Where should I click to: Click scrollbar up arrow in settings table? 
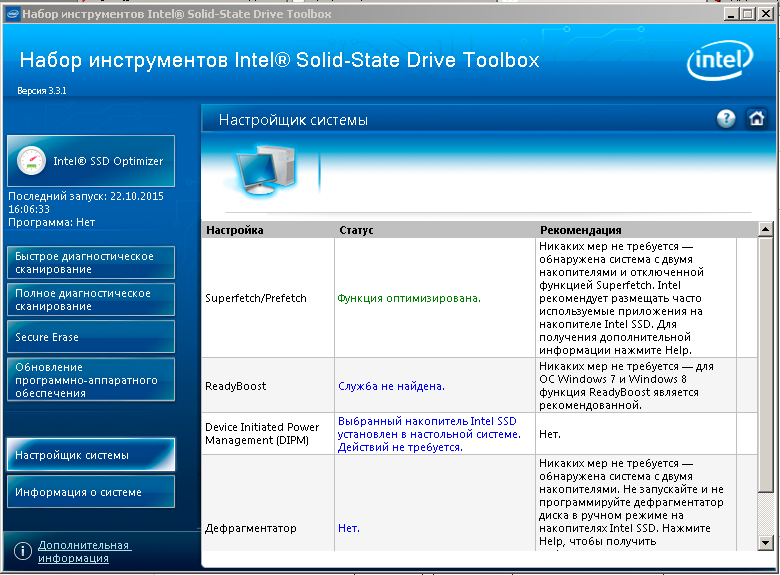tap(765, 229)
